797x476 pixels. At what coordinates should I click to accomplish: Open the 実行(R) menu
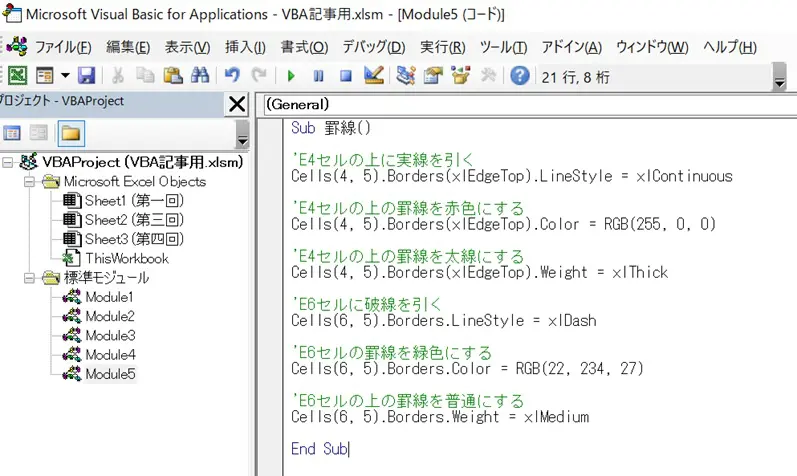(442, 47)
